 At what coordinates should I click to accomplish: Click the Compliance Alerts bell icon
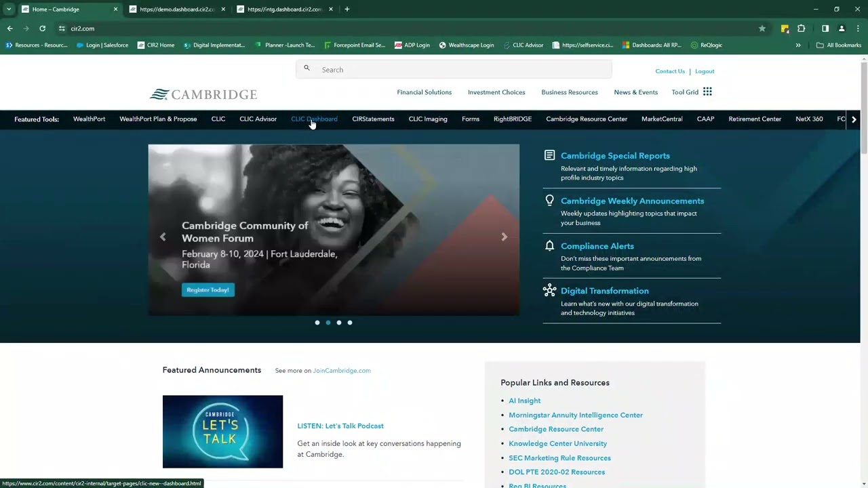(549, 245)
